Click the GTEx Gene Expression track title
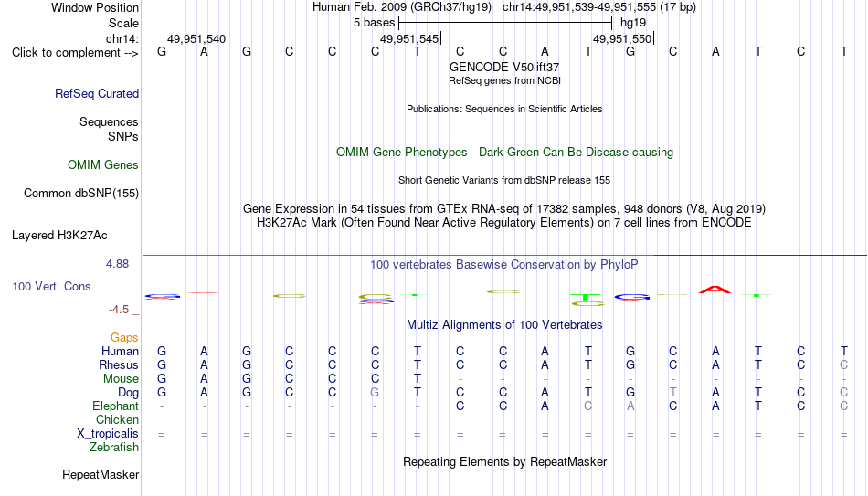The height and width of the screenshot is (496, 868). click(504, 208)
